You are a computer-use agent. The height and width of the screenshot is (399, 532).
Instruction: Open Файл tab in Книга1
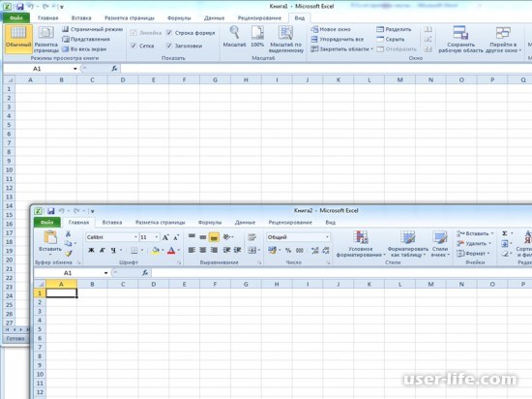(15, 17)
